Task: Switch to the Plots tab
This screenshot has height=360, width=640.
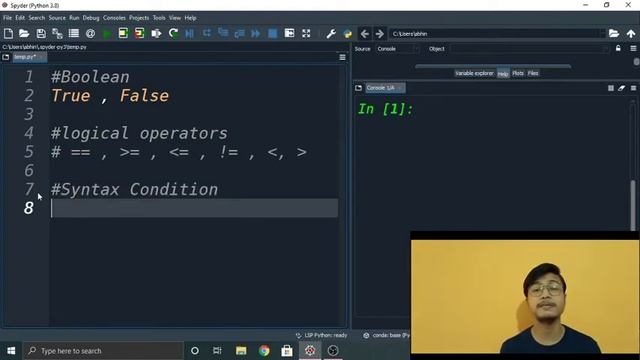Action: pos(518,73)
